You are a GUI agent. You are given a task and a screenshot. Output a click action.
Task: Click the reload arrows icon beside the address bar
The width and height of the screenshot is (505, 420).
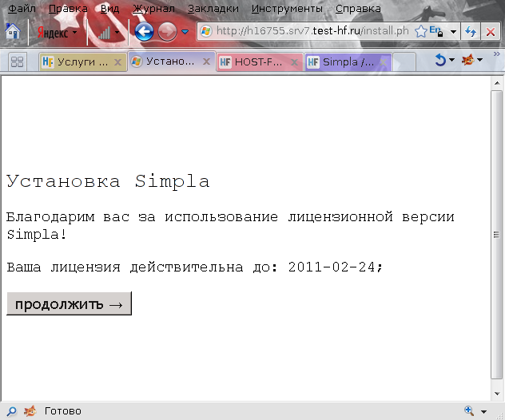click(471, 32)
